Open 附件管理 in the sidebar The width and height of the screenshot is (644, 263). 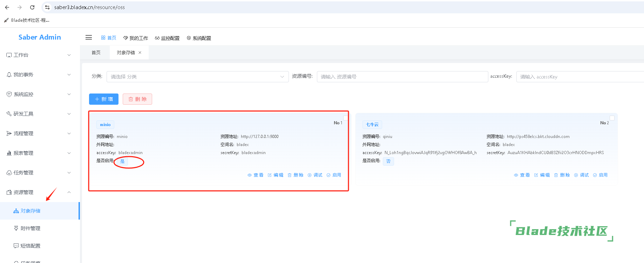click(x=40, y=228)
